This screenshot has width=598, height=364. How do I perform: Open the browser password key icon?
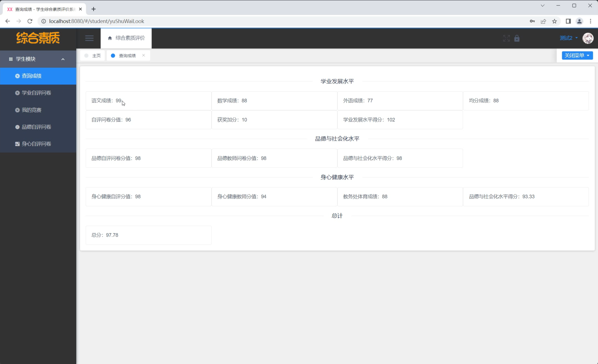(532, 21)
